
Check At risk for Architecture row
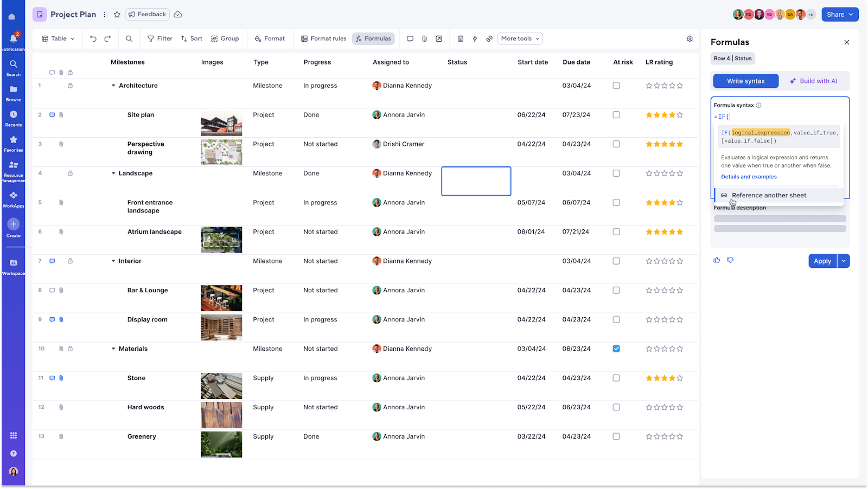click(616, 86)
